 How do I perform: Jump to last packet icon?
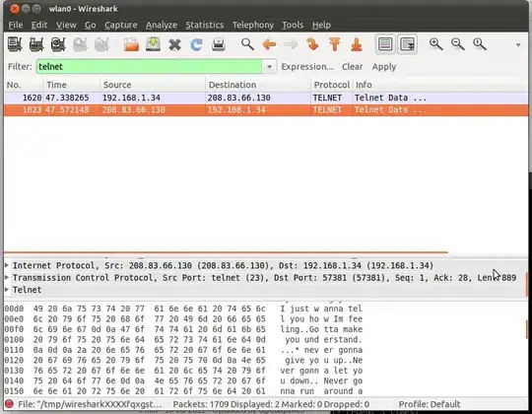tap(357, 44)
